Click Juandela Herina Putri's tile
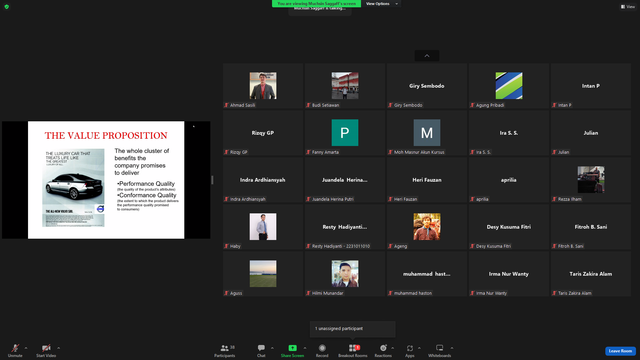This screenshot has width=640, height=360. (345, 180)
